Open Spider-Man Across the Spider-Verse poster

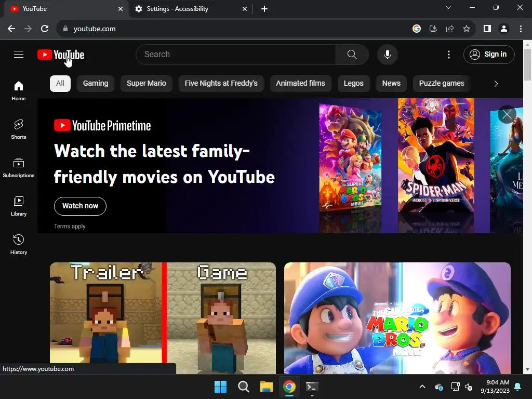coord(436,155)
